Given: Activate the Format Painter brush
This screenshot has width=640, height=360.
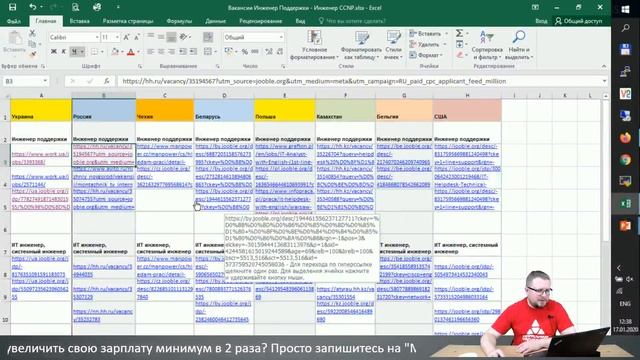Looking at the screenshot, I should (x=32, y=54).
